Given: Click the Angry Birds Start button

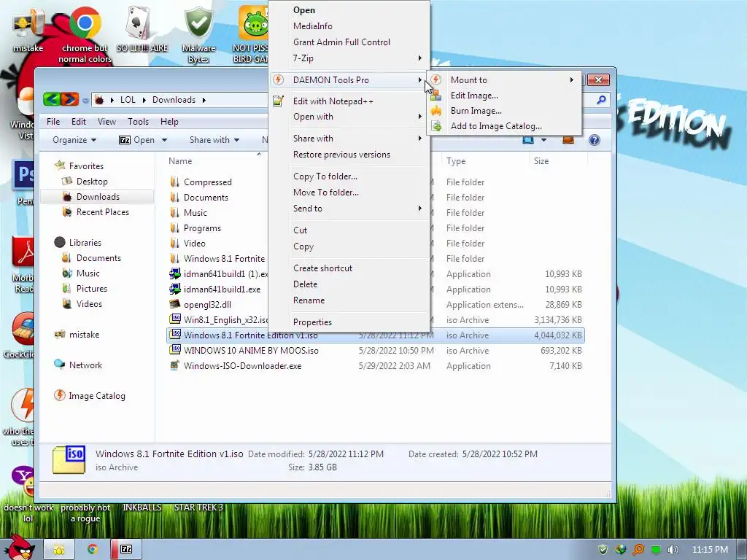Looking at the screenshot, I should click(18, 548).
